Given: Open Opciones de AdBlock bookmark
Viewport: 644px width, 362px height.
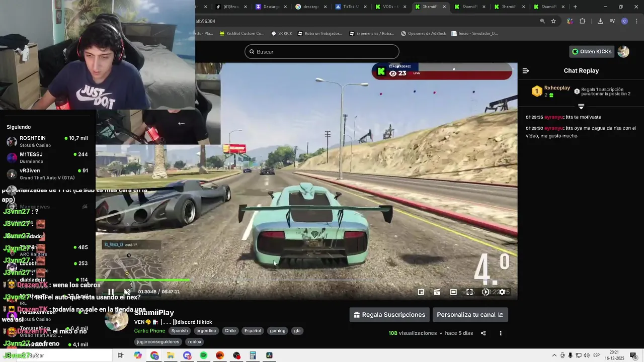Looking at the screenshot, I should coord(423,34).
